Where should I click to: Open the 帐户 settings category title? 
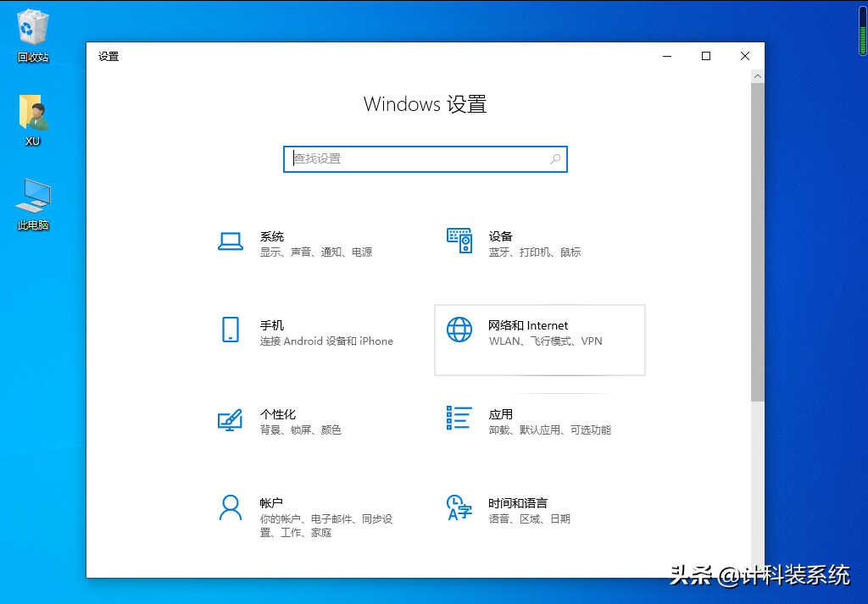271,503
